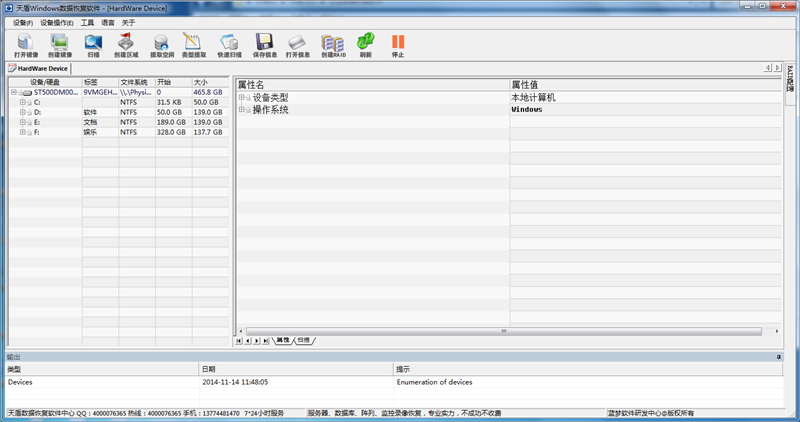Select the D: 软件 partition row
The height and width of the screenshot is (422, 800).
tap(119, 112)
